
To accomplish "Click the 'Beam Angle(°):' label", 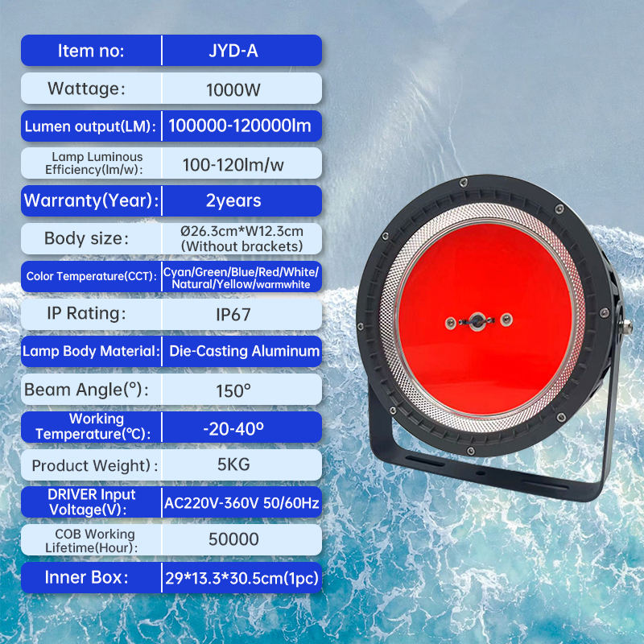I will coord(86,390).
